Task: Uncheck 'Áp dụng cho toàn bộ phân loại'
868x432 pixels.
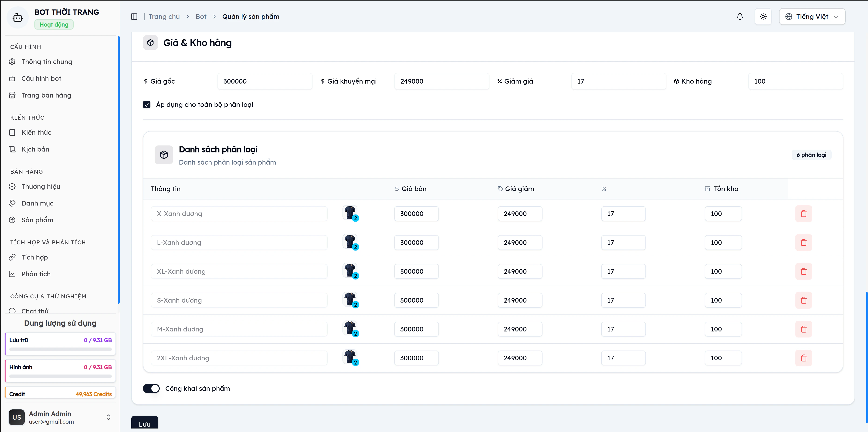Action: click(x=147, y=105)
